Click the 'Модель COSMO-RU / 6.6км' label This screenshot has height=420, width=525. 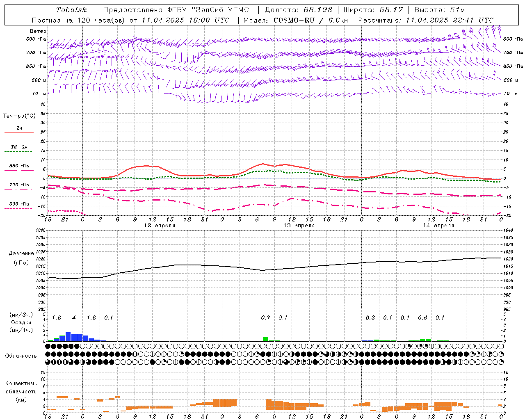(x=296, y=20)
